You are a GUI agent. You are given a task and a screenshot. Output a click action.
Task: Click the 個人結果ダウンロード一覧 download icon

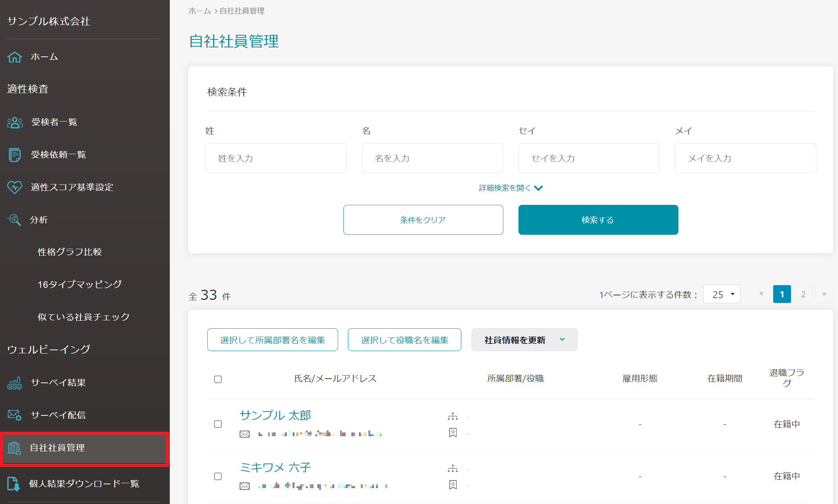click(14, 484)
